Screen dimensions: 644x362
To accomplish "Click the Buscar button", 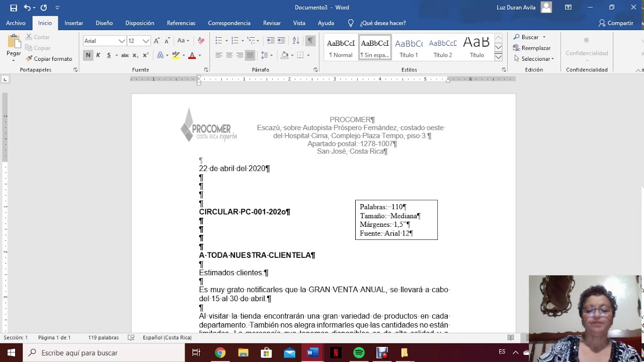I will (529, 37).
